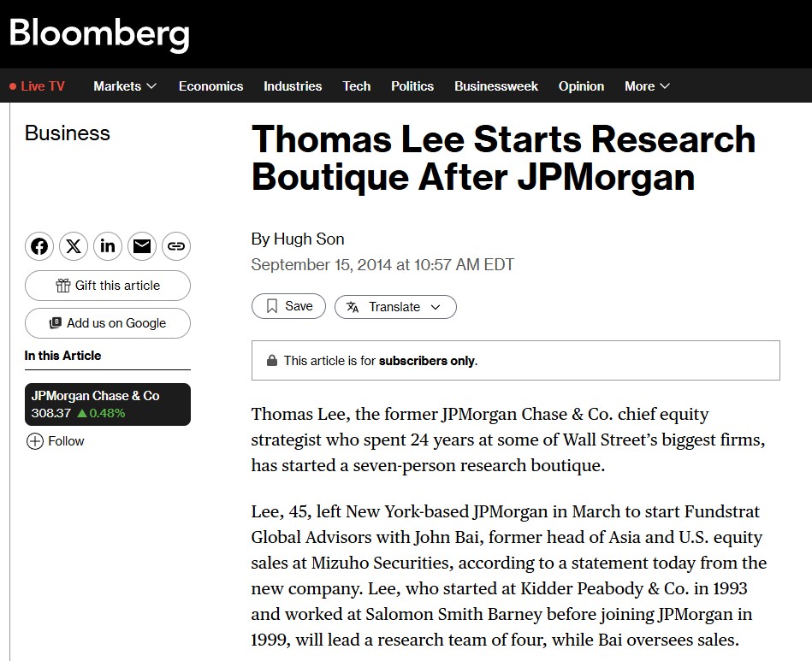The image size is (812, 661).
Task: Share article on LinkedIn
Action: [x=108, y=246]
